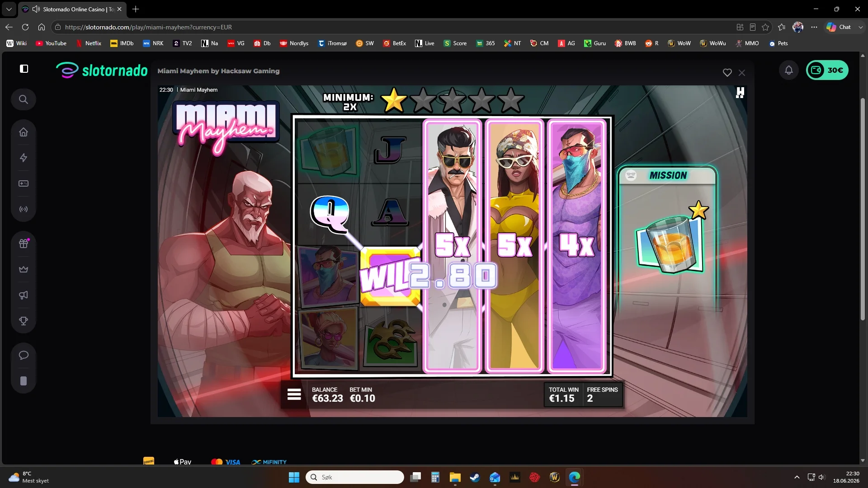Click the Hacksaw Gaming H logo
Image resolution: width=868 pixels, height=488 pixels.
[x=740, y=93]
